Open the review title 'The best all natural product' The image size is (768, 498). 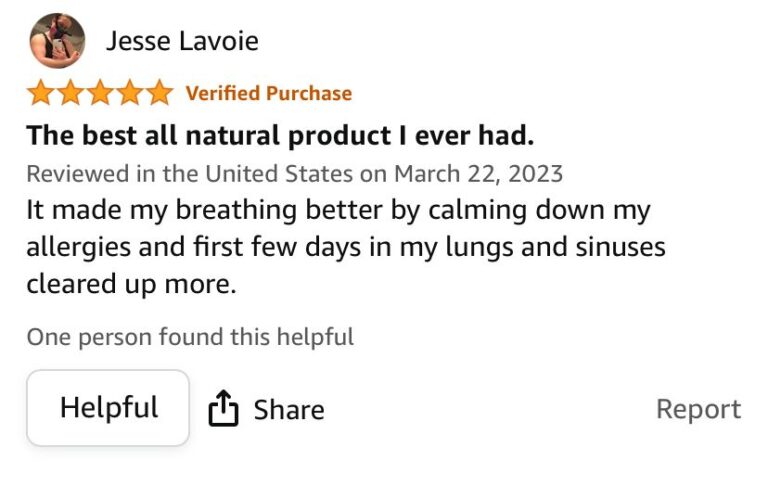click(266, 134)
